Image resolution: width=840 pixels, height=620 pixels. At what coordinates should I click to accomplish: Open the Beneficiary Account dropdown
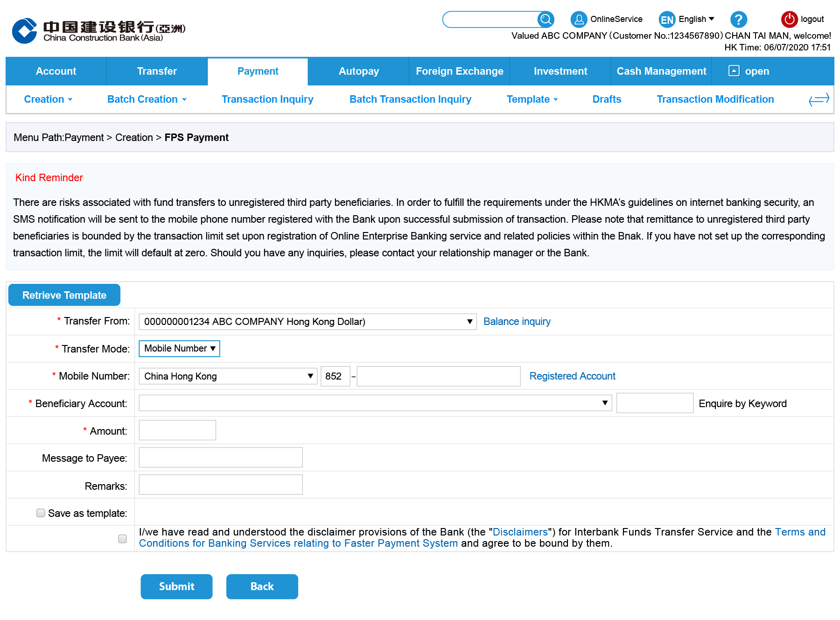tap(375, 403)
